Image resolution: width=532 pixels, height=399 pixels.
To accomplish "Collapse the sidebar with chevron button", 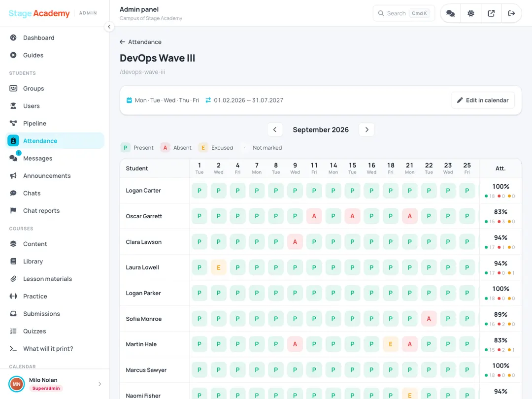I will pos(109,27).
